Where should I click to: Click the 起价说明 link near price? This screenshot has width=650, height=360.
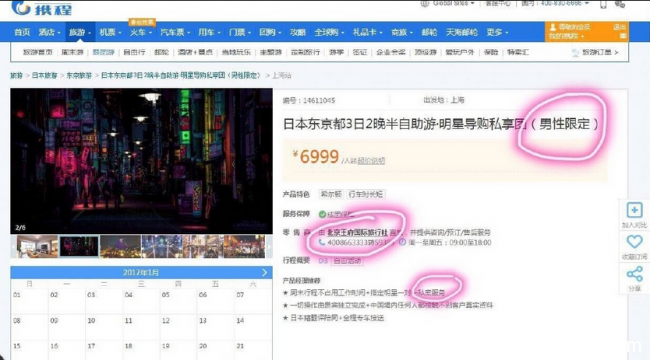tap(371, 161)
